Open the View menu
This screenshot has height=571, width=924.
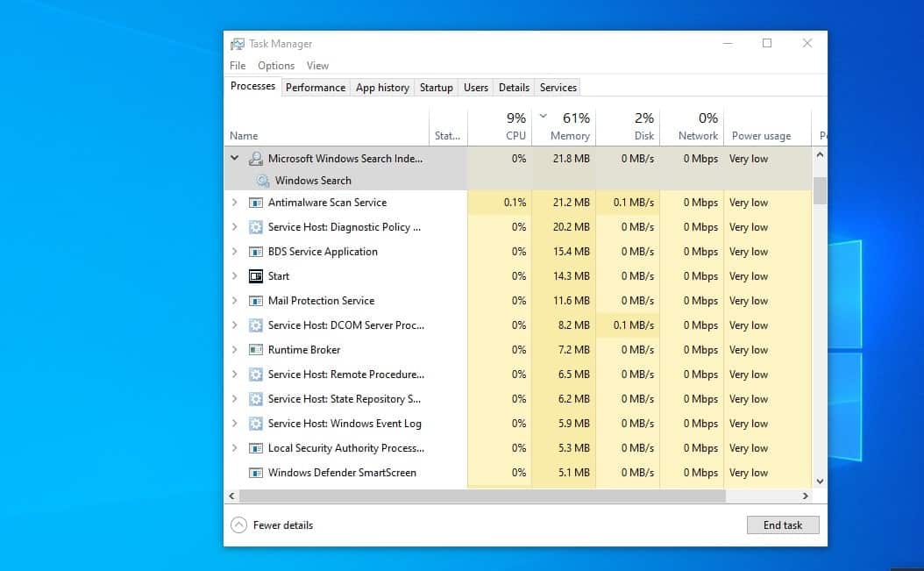pos(317,66)
